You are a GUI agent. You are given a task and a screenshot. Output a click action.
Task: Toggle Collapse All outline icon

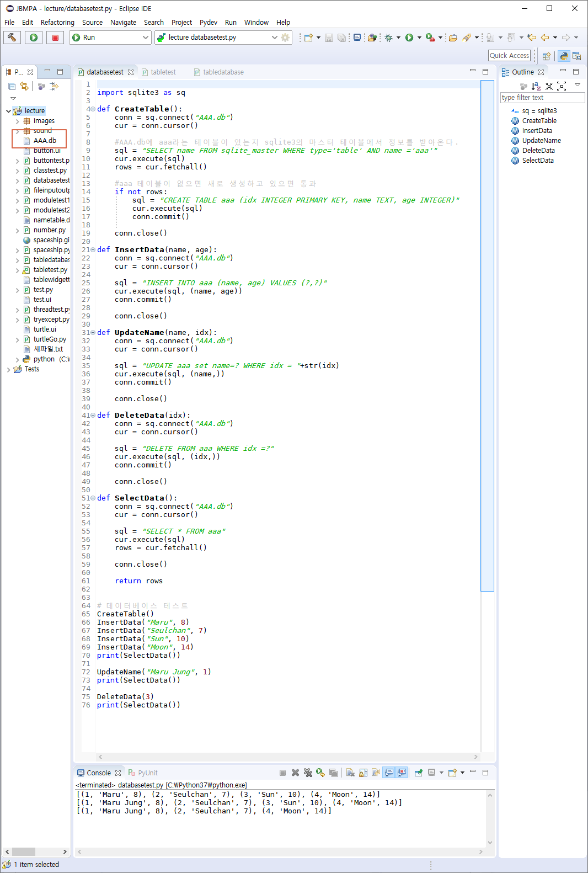549,86
